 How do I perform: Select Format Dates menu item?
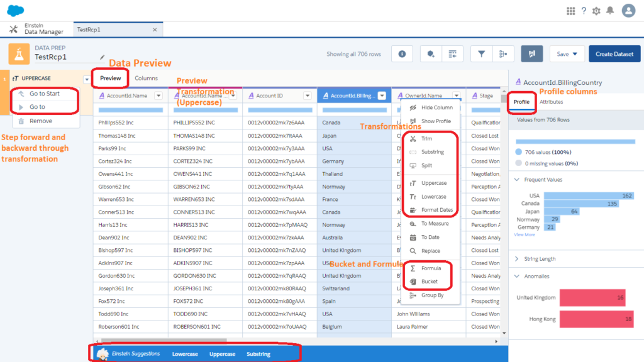tap(431, 210)
